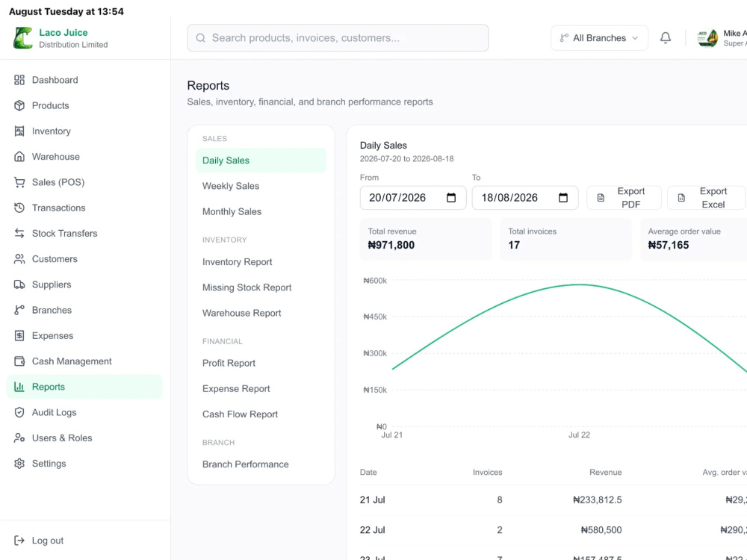This screenshot has height=560, width=747.
Task: Click the Users & Roles icon
Action: 19,438
